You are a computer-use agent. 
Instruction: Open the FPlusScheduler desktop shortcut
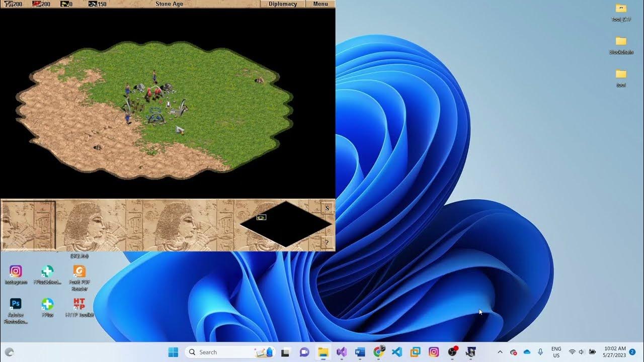coord(47,275)
